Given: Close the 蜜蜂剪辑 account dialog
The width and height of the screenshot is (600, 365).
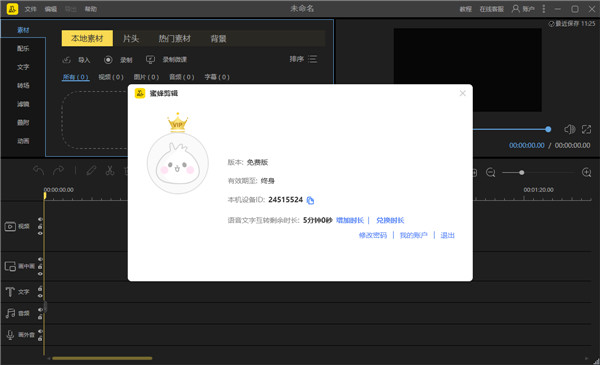Looking at the screenshot, I should (x=462, y=93).
